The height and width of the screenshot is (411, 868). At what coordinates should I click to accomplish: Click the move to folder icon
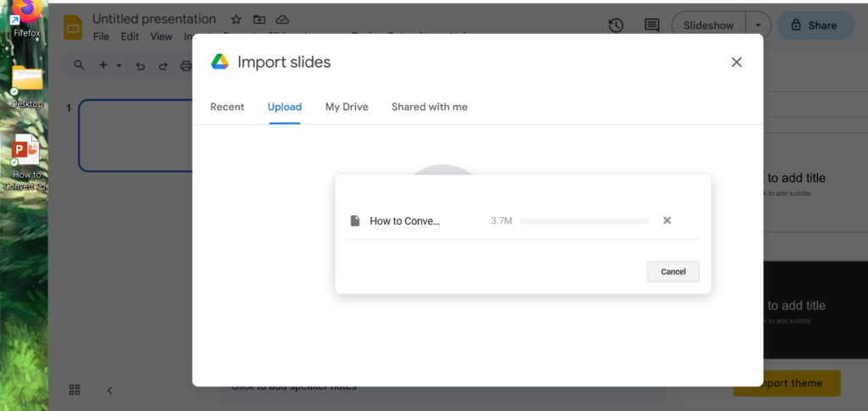tap(259, 19)
